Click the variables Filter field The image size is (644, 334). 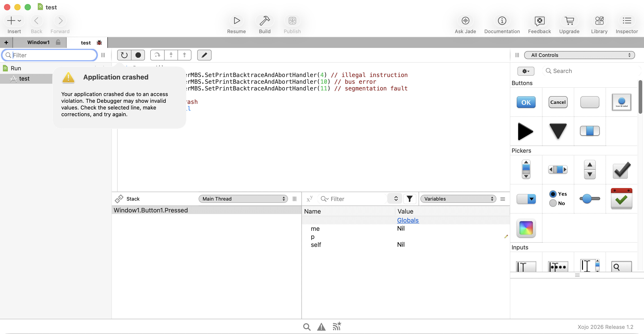click(353, 199)
